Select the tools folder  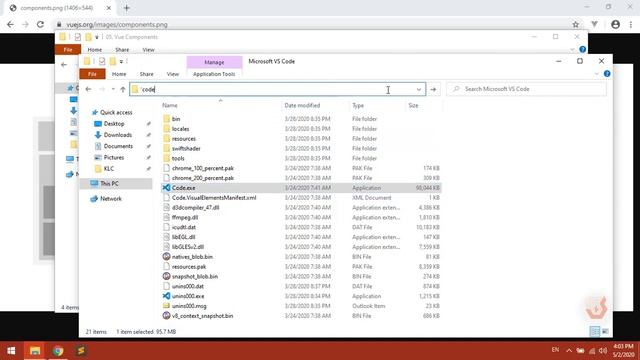[178, 158]
